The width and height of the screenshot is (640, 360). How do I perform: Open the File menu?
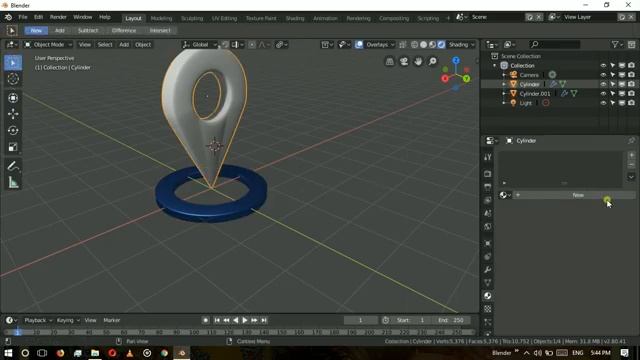[23, 17]
